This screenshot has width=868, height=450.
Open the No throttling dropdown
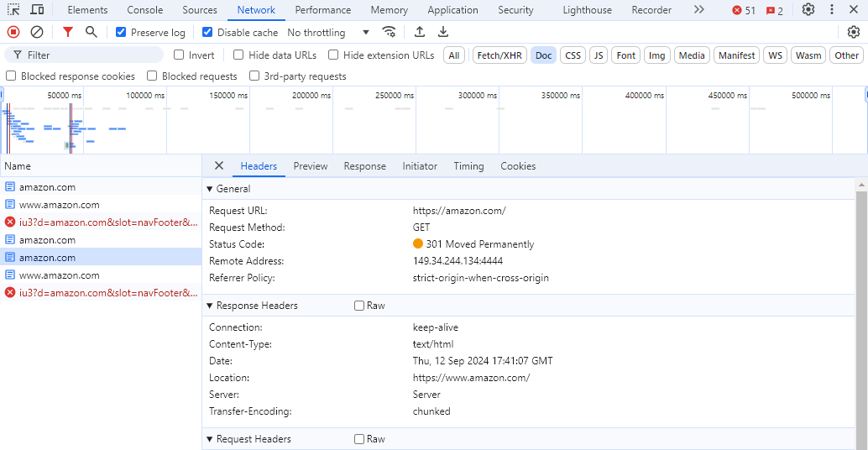click(327, 33)
